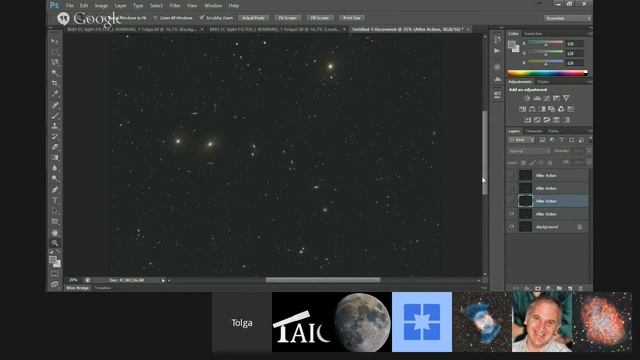The image size is (640, 360).
Task: Select the Dodge tool
Action: 54,178
